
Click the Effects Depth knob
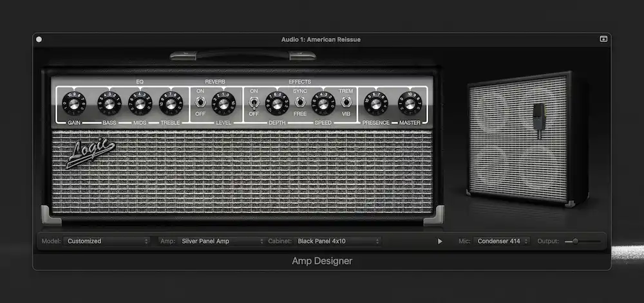(277, 104)
